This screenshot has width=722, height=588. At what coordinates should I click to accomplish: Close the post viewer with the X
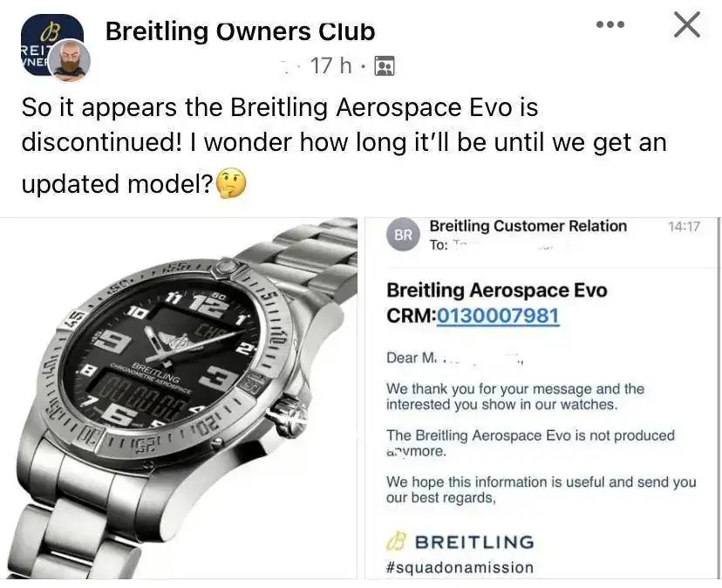[x=687, y=24]
